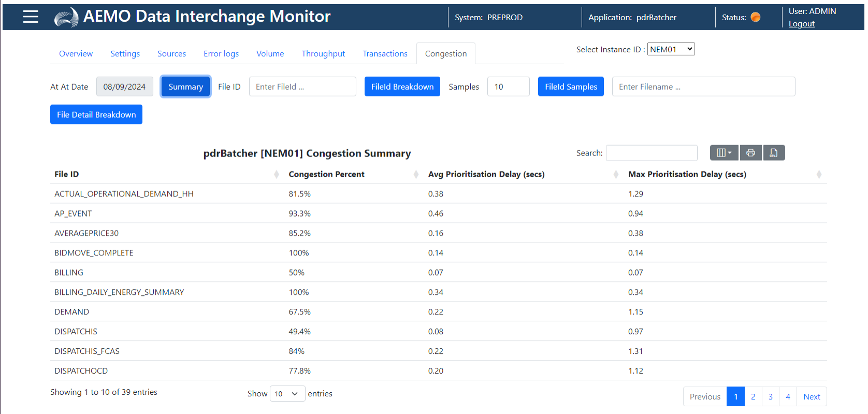Viewport: 868px width, 414px height.
Task: Select the BIDMOVE_COMPLETE file row
Action: tap(438, 253)
